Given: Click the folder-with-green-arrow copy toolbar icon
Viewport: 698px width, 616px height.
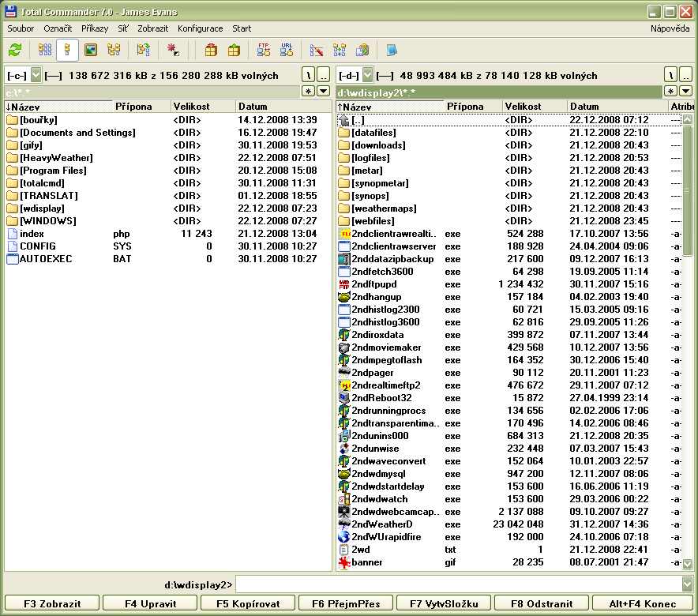Looking at the screenshot, I should [x=362, y=50].
